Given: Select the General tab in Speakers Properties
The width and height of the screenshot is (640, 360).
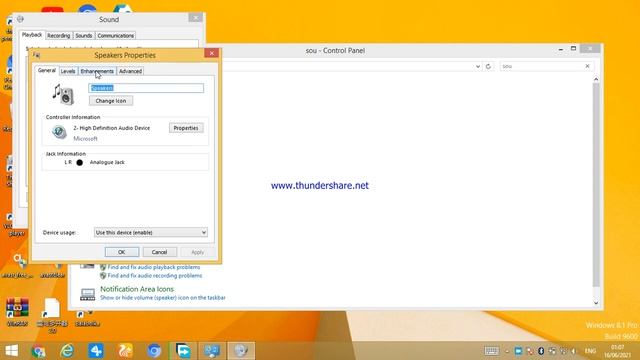Looking at the screenshot, I should coord(47,70).
